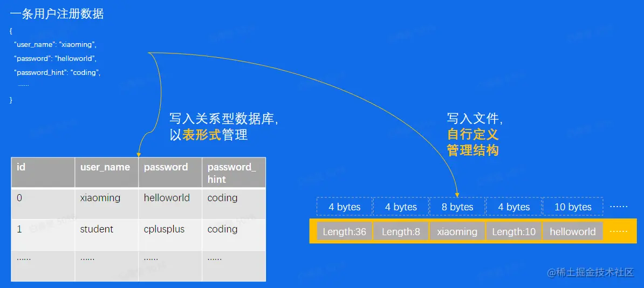The height and width of the screenshot is (288, 644).
Task: Select the JSON line "password": "helloworld"
Action: [55, 58]
